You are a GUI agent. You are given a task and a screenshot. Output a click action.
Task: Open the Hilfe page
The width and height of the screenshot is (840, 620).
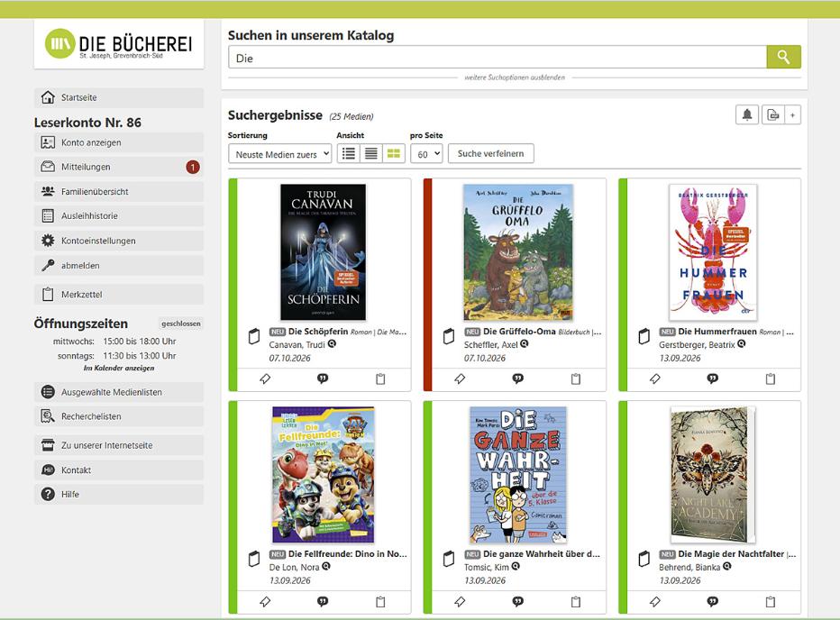click(x=119, y=494)
